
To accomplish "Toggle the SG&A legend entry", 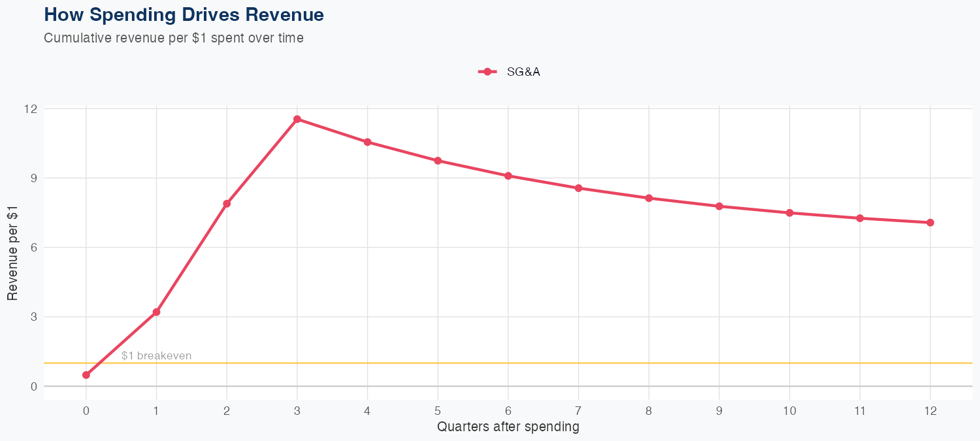I will pos(523,72).
